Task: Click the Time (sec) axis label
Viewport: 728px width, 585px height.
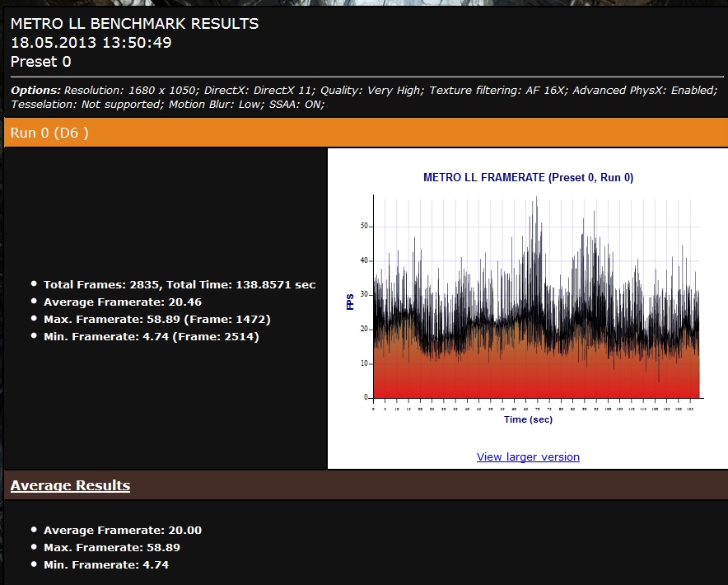Action: coord(529,419)
